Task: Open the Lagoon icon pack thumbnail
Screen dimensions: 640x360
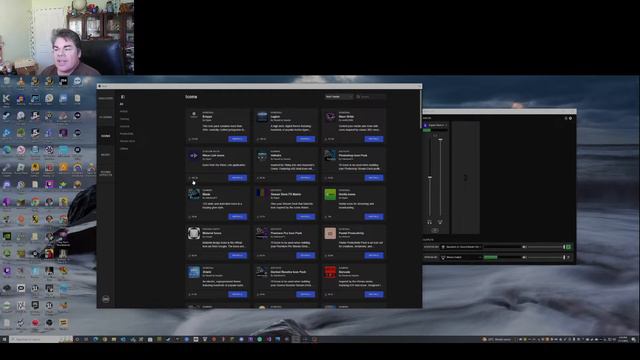Action: coord(262,117)
